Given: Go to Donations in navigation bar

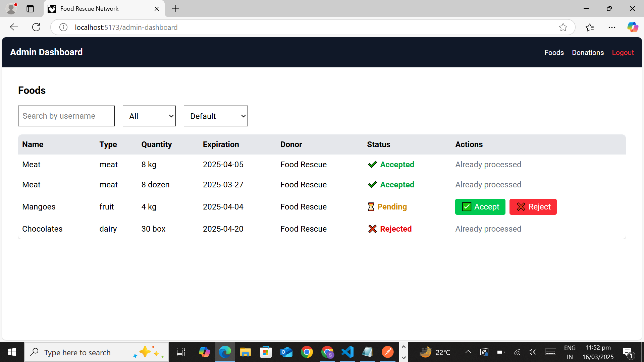Looking at the screenshot, I should tap(588, 53).
